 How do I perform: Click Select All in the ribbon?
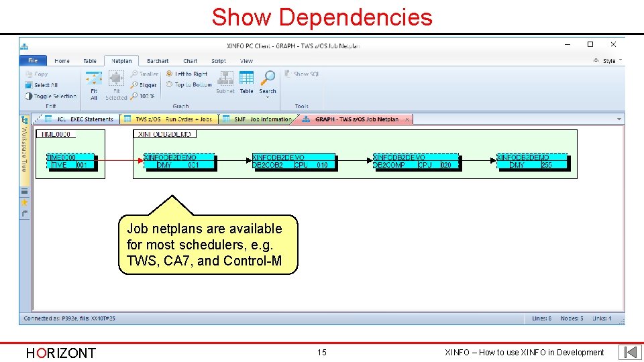coord(41,85)
